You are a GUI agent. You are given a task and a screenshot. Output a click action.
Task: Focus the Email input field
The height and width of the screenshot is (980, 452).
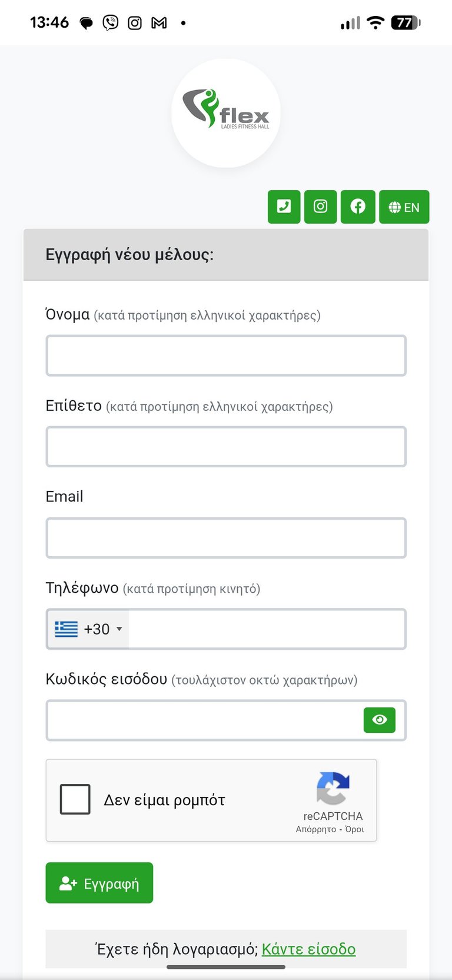[226, 538]
